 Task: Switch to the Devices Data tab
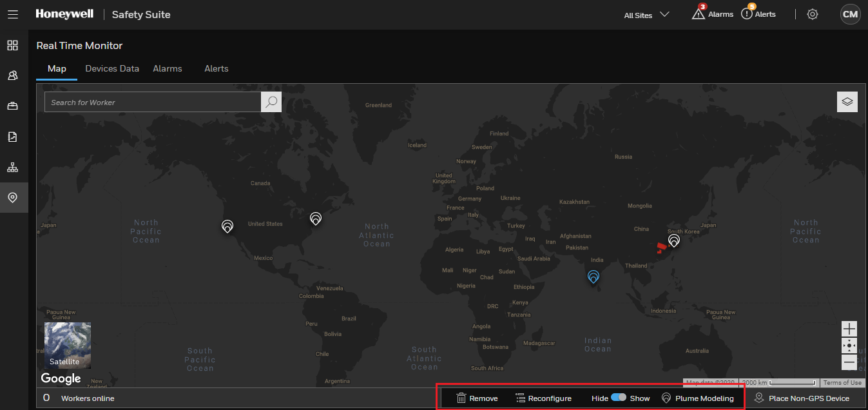(112, 68)
